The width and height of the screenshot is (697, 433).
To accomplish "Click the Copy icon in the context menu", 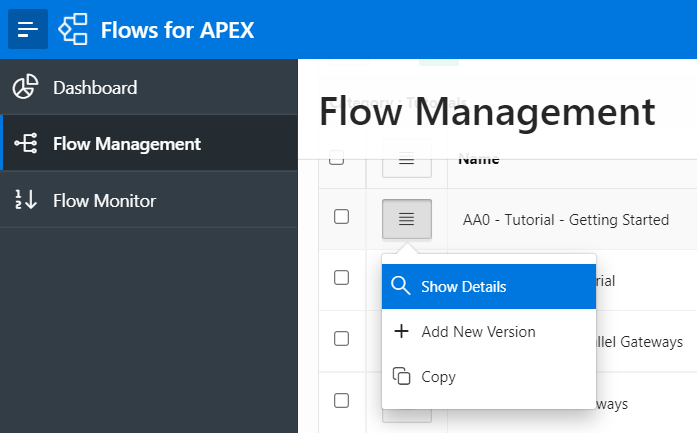I will [x=401, y=377].
